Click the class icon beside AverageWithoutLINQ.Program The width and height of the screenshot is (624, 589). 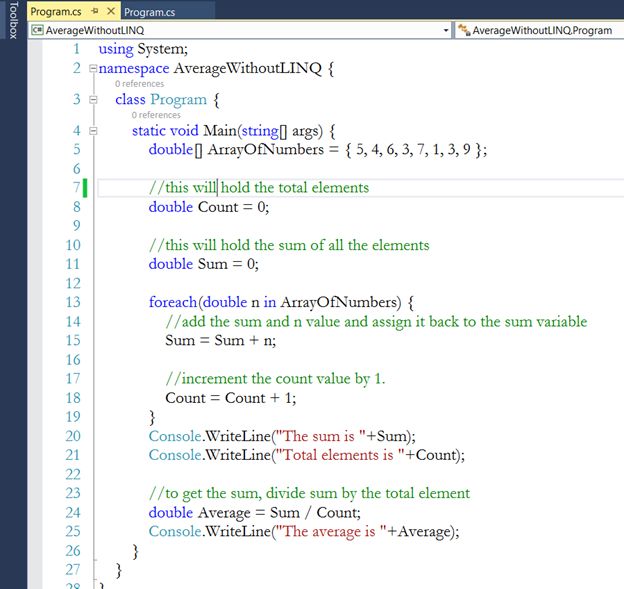pos(463,31)
